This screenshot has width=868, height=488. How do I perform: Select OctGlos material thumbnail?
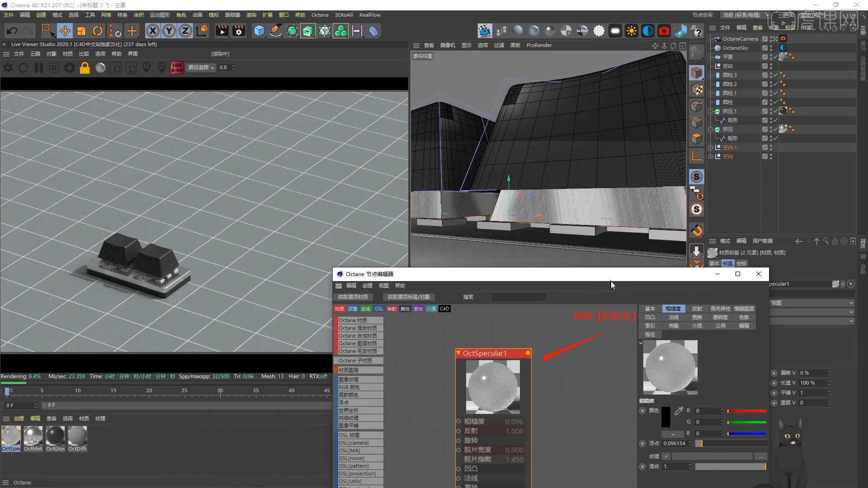(55, 438)
